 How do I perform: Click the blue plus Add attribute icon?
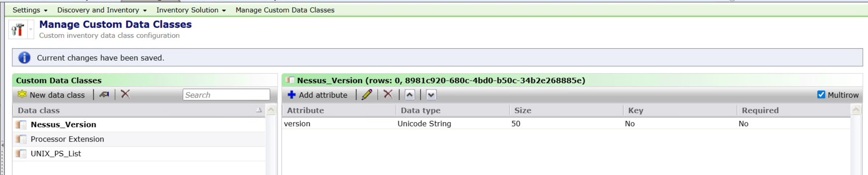[291, 95]
